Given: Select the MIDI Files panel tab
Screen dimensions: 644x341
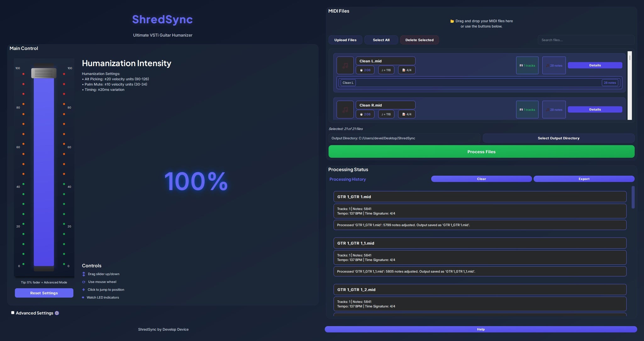Looking at the screenshot, I should click(x=339, y=10).
